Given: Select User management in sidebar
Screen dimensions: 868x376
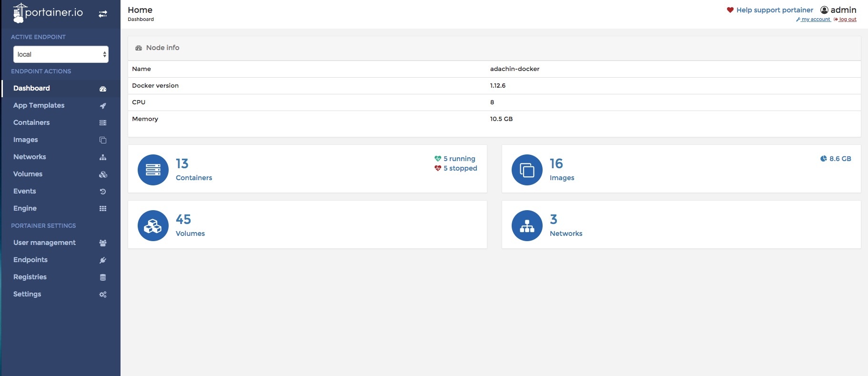Looking at the screenshot, I should pos(44,243).
